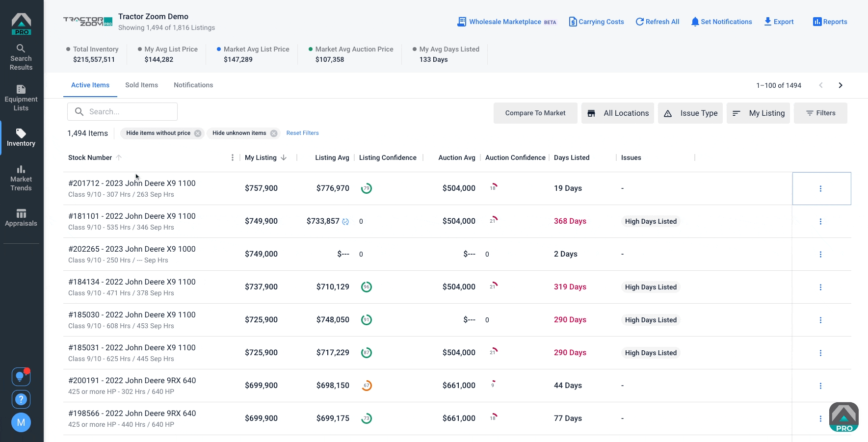
Task: Switch to Sold Items tab
Action: (x=141, y=85)
